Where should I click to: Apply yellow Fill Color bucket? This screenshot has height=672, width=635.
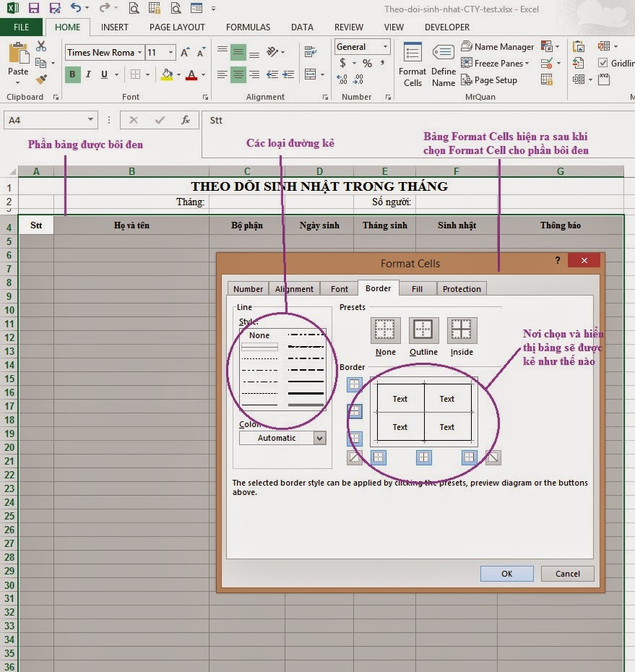[167, 74]
